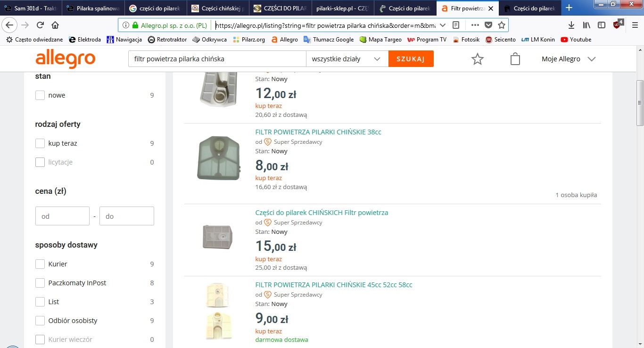Screen dimensions: 644x348
Task: Switch to the 'pilarki-sklep.pl' tab
Action: (342, 8)
